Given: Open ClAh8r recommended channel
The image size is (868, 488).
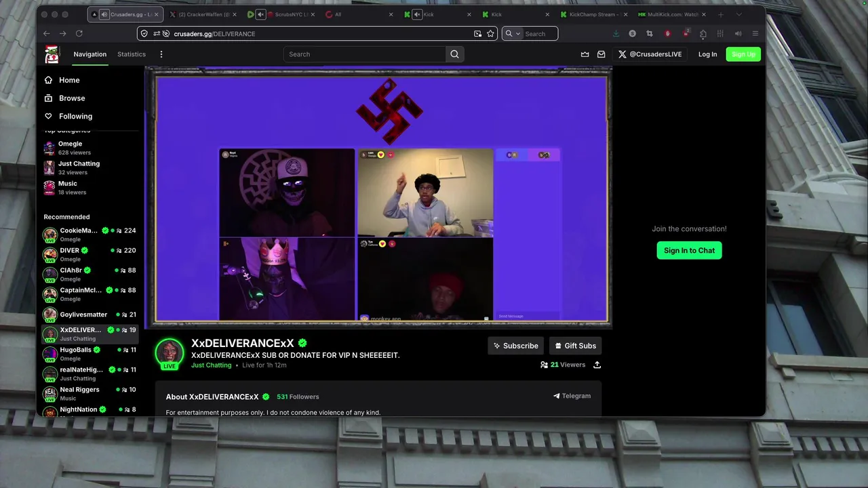Looking at the screenshot, I should [90, 274].
